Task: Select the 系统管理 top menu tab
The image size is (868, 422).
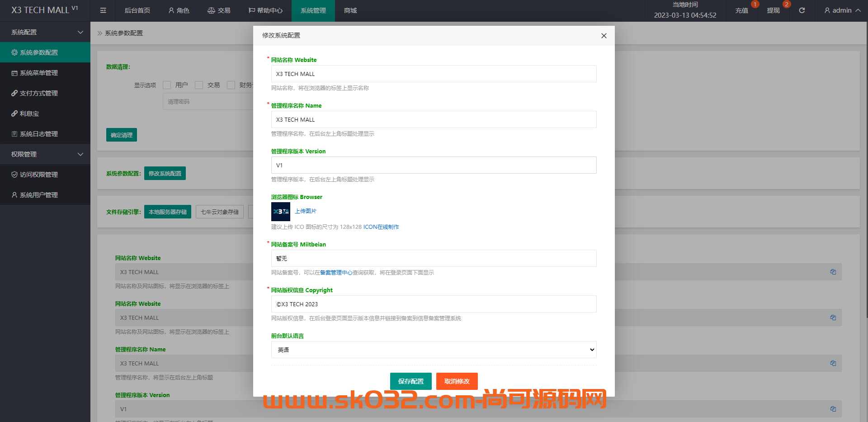Action: [x=313, y=10]
